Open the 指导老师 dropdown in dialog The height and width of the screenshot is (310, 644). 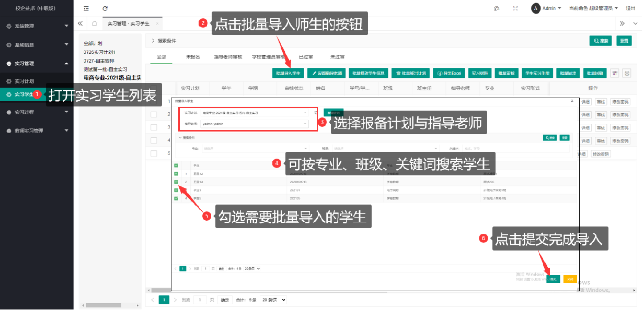point(255,124)
